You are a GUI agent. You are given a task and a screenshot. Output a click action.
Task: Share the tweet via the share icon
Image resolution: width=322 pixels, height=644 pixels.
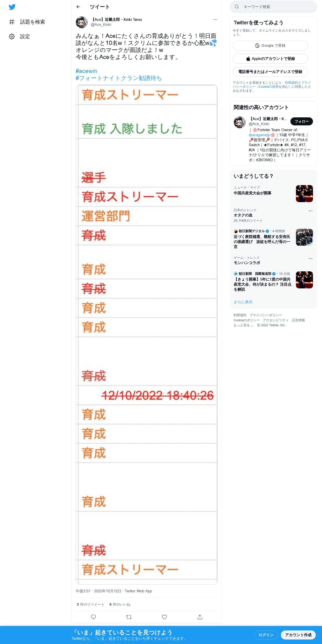pos(200,617)
